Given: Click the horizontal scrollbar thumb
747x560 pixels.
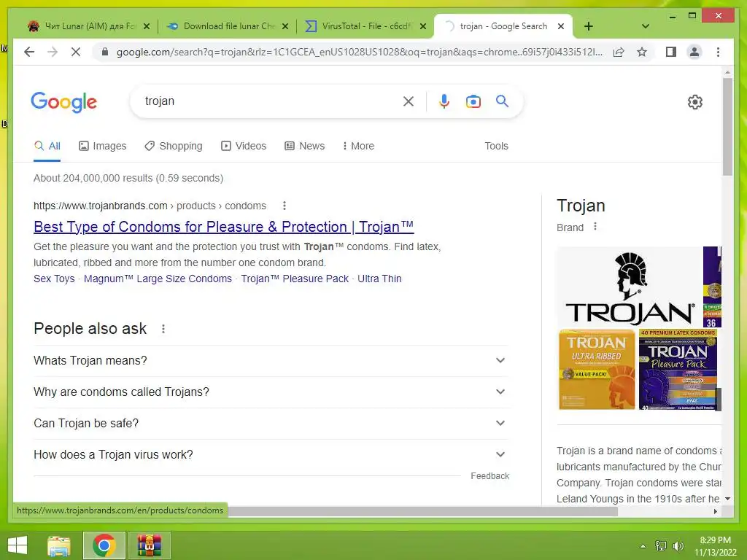Looking at the screenshot, I should [x=423, y=511].
